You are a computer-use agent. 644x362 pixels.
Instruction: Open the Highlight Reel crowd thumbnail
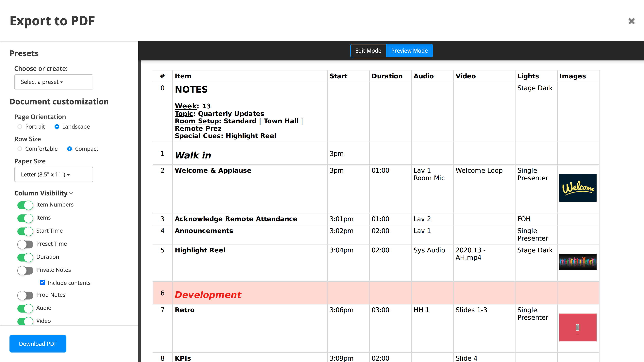[578, 262]
